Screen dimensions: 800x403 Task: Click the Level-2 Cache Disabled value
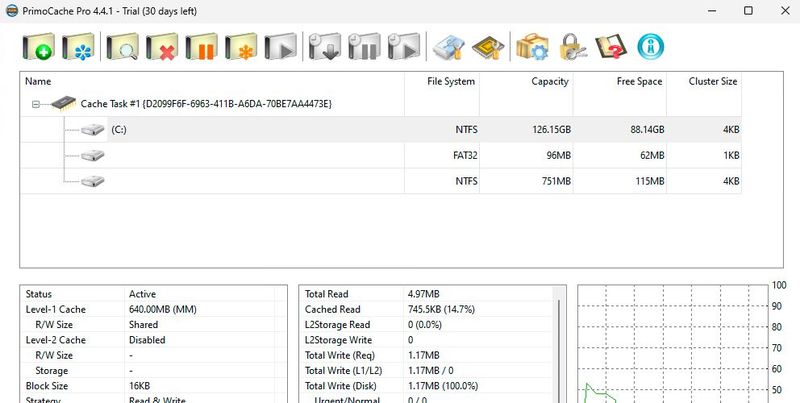147,340
